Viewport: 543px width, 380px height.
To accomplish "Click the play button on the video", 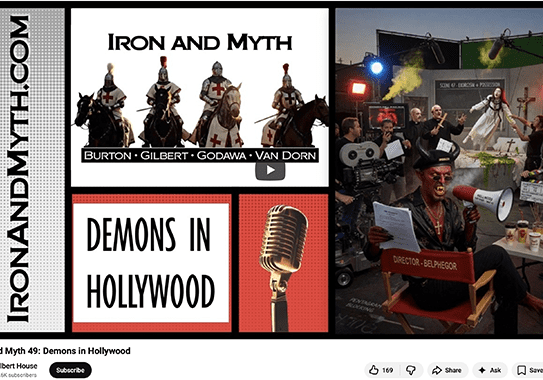I will coord(270,170).
